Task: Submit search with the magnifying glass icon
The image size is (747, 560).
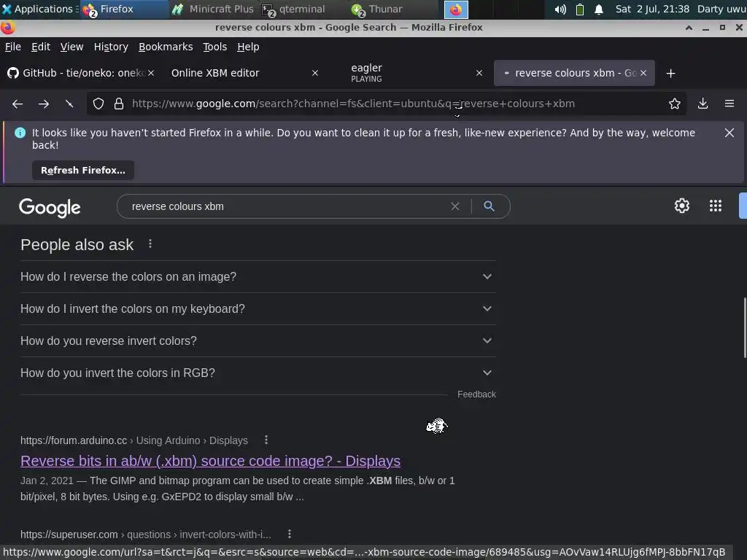Action: pyautogui.click(x=489, y=206)
